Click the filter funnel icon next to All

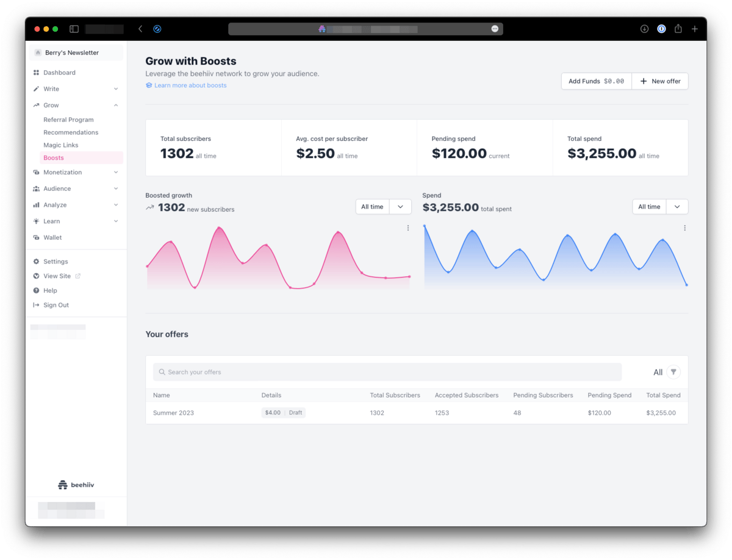tap(673, 372)
